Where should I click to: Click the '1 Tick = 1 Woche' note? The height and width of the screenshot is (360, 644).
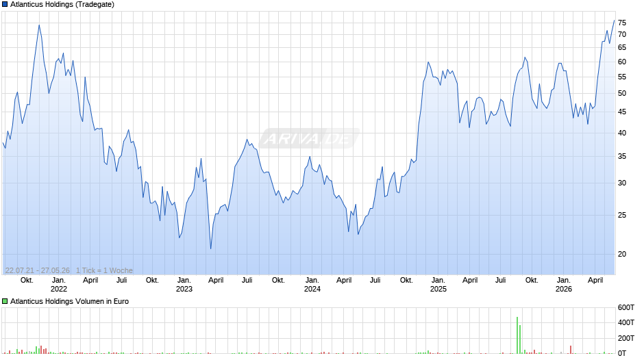pyautogui.click(x=104, y=270)
